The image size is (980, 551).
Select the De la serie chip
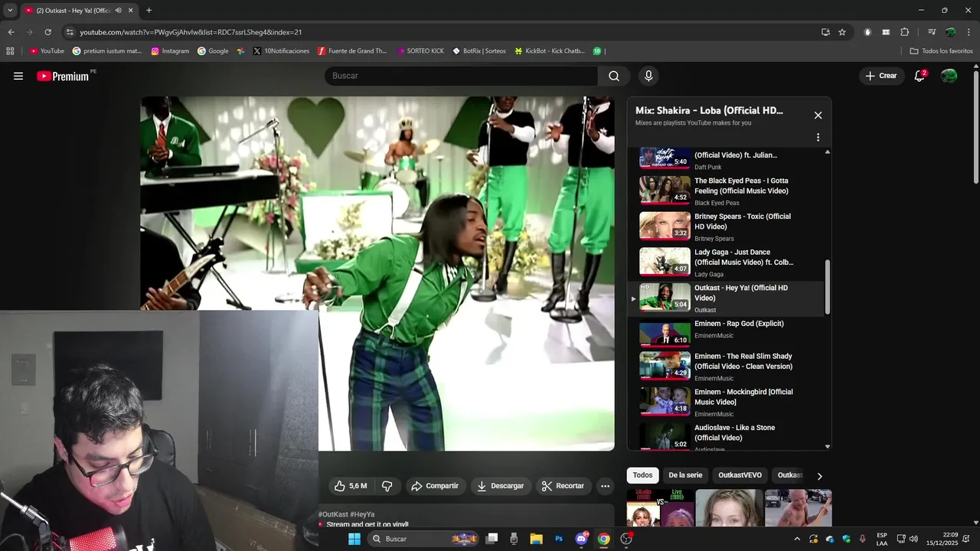tap(685, 475)
